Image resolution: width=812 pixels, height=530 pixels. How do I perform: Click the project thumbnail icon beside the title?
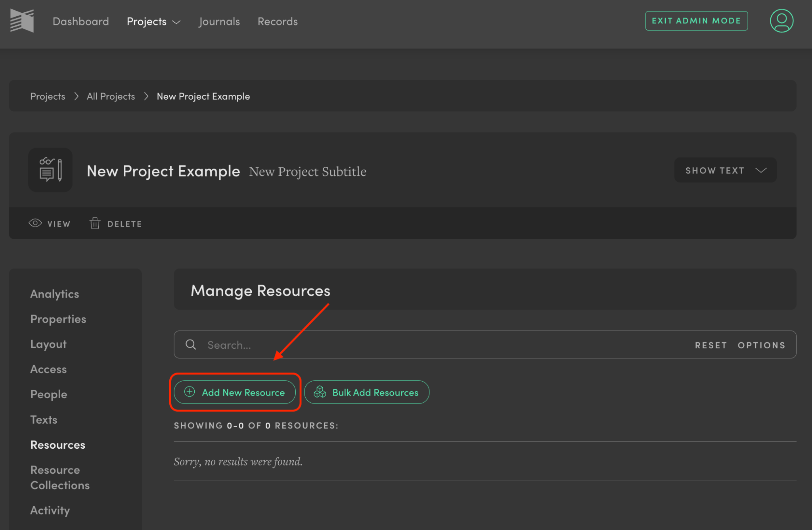(50, 170)
